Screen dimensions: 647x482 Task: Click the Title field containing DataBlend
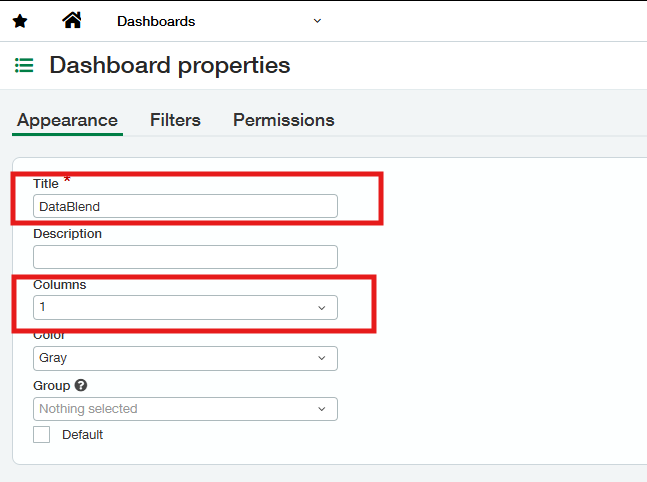185,206
